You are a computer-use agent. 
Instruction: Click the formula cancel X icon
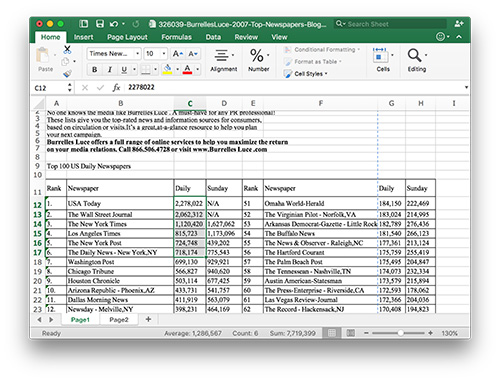pyautogui.click(x=85, y=88)
